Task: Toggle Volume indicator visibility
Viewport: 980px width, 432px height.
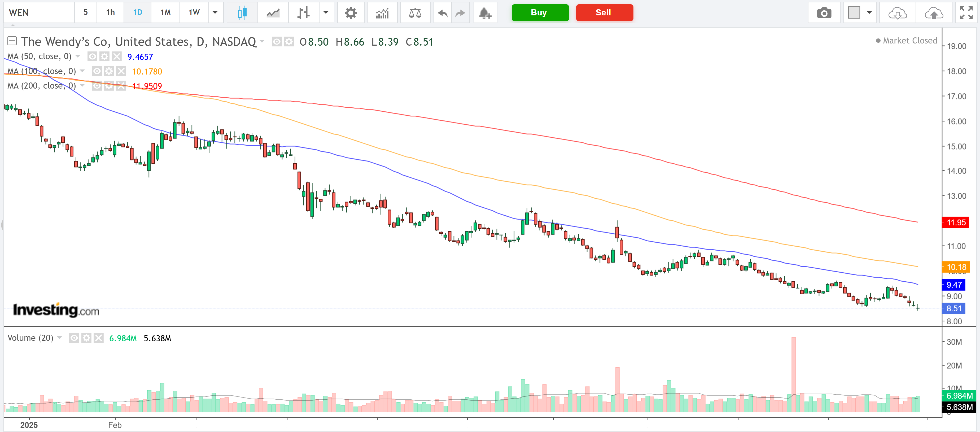Action: click(75, 338)
